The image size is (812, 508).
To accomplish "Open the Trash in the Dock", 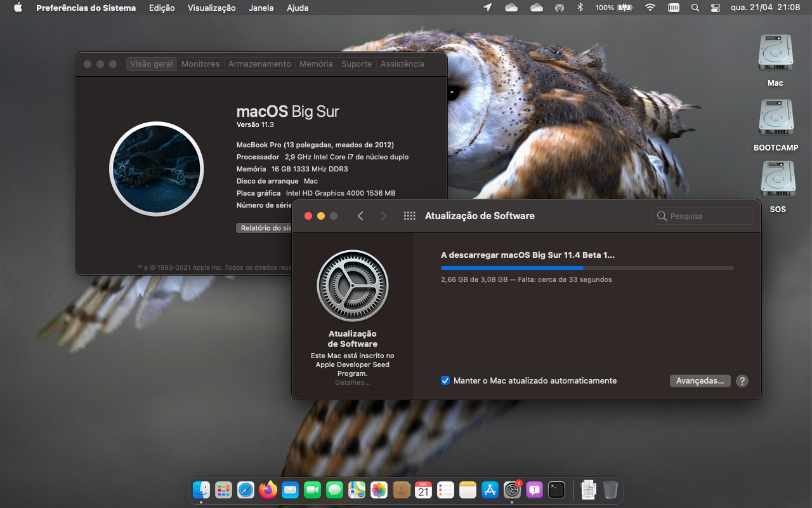I will [x=610, y=490].
